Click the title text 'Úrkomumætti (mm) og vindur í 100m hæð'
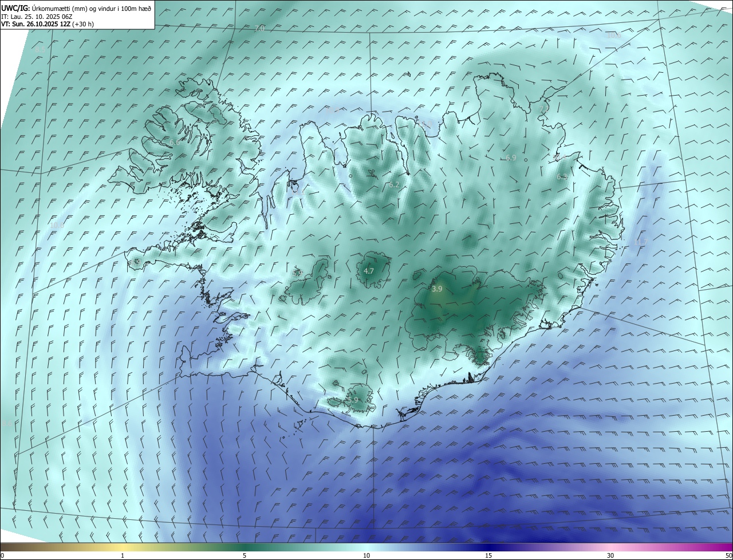 (x=92, y=8)
